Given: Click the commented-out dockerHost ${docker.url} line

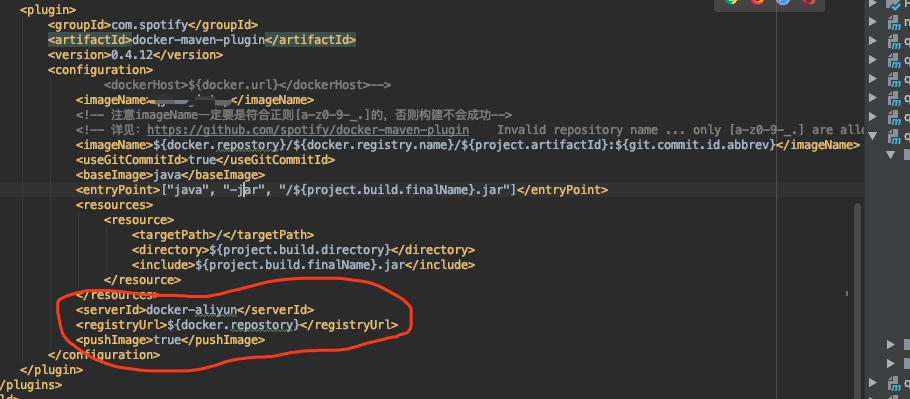Looking at the screenshot, I should tap(247, 85).
